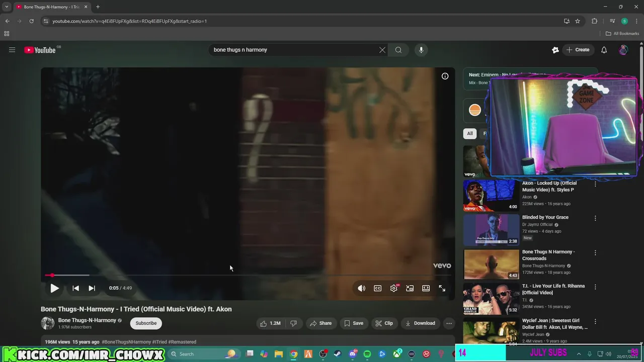Open player settings gear
Image resolution: width=644 pixels, height=362 pixels.
(x=394, y=288)
